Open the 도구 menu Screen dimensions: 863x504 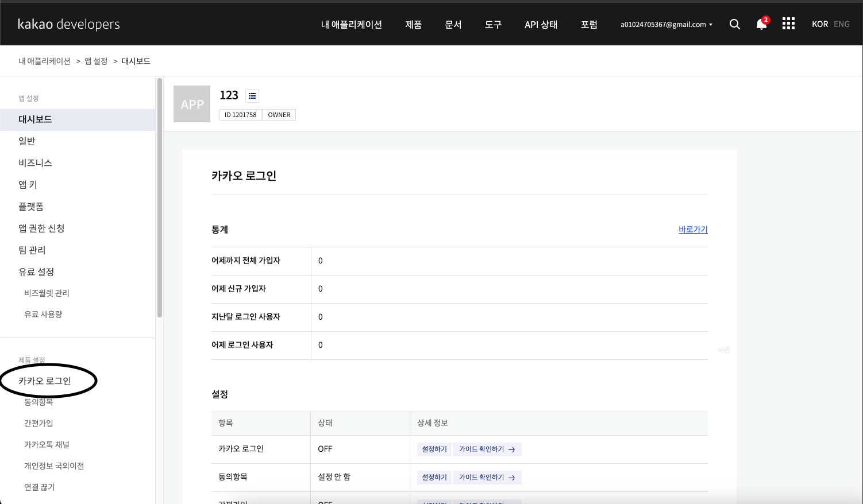[x=493, y=25]
